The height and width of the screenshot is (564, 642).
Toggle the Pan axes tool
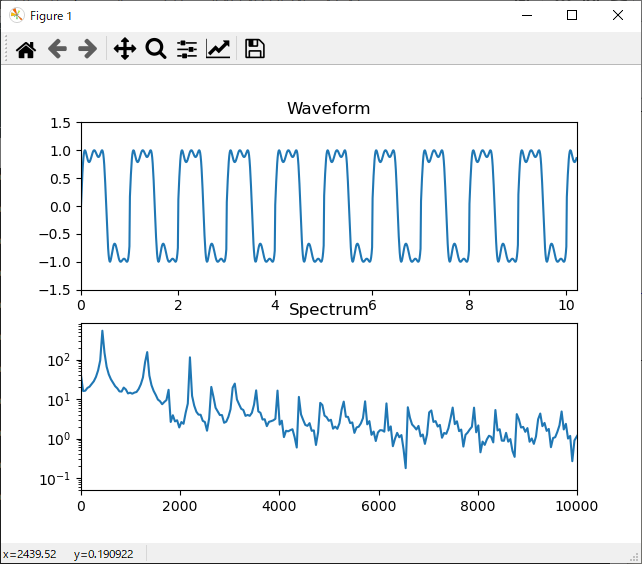(x=125, y=49)
